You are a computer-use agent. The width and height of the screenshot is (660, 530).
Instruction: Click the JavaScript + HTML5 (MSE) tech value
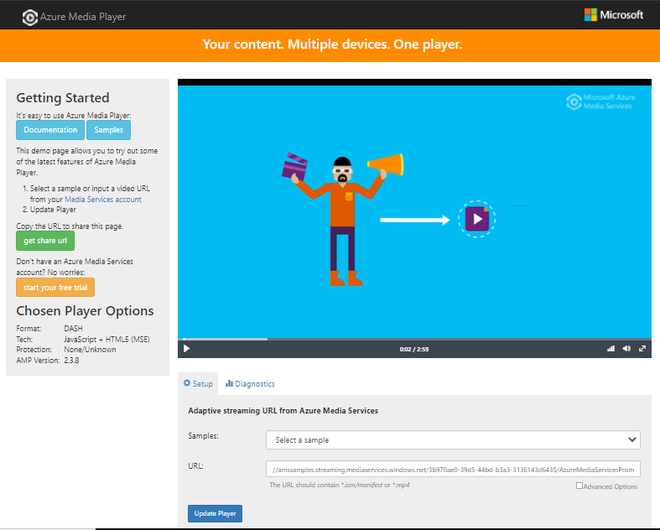[x=107, y=339]
